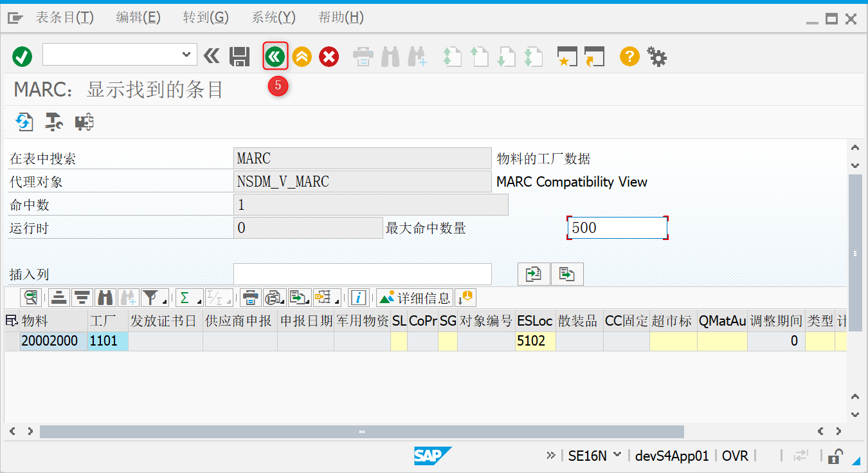Viewport: 868px width, 473px height.
Task: Set a filter on the table
Action: click(x=147, y=297)
